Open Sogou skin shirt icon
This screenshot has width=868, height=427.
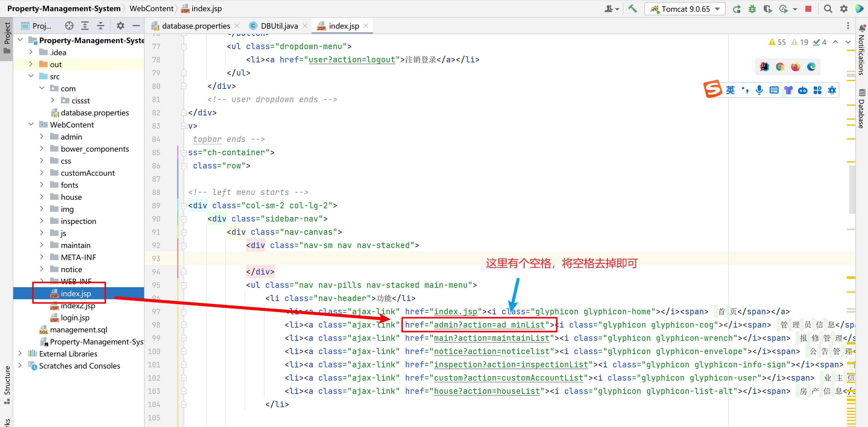(788, 90)
